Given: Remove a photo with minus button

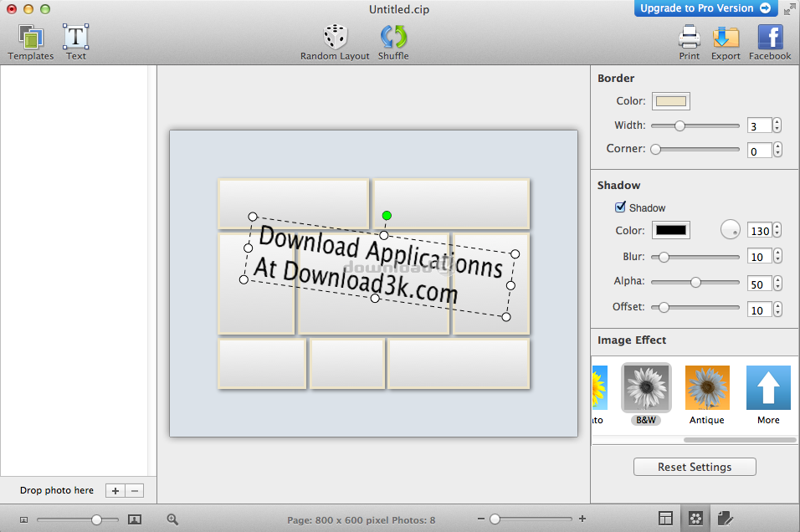Looking at the screenshot, I should pos(135,491).
